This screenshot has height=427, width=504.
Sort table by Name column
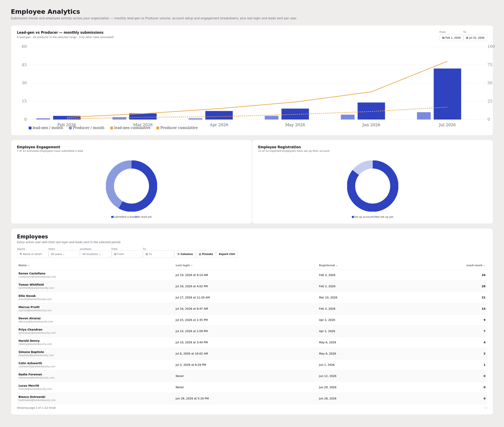pos(24,265)
